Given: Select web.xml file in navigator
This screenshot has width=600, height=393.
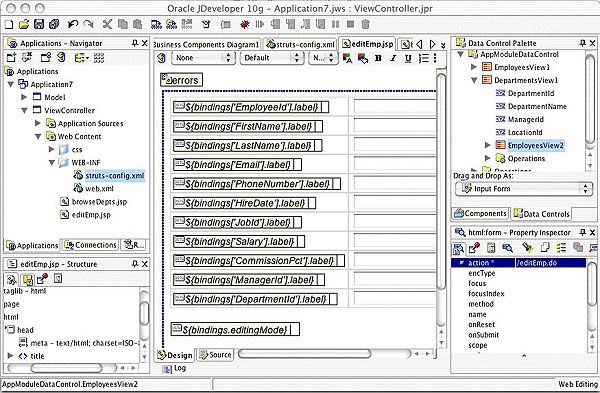Looking at the screenshot, I should pyautogui.click(x=99, y=189).
